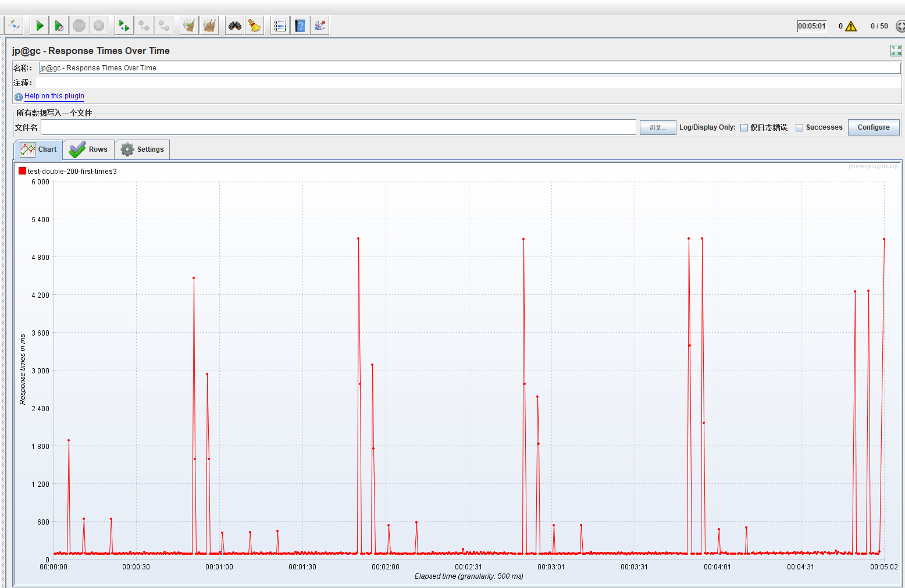Image resolution: width=905 pixels, height=588 pixels.
Task: Click the 00:05:01 elapsed time display
Action: (x=812, y=26)
